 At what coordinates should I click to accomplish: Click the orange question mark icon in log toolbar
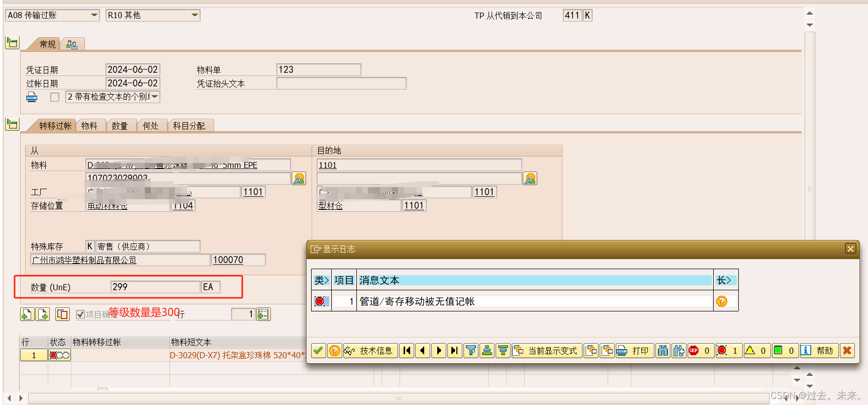pyautogui.click(x=334, y=351)
